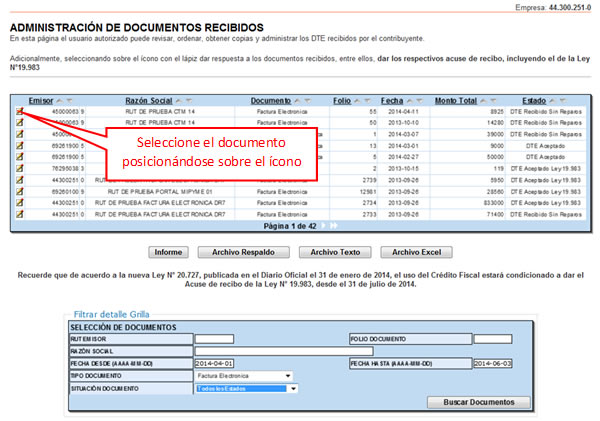600x421 pixels.
Task: Click pencil icon for folio 2733 row
Action: tap(20, 214)
